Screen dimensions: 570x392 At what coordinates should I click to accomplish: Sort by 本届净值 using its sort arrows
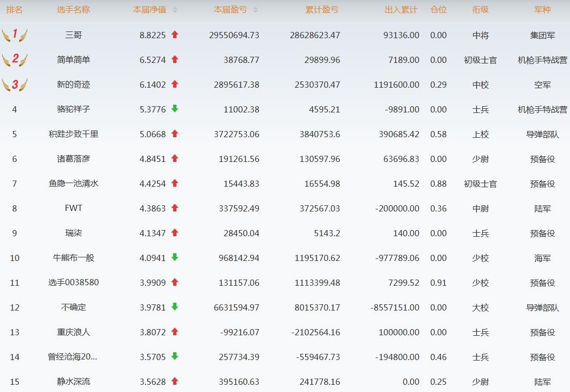175,10
